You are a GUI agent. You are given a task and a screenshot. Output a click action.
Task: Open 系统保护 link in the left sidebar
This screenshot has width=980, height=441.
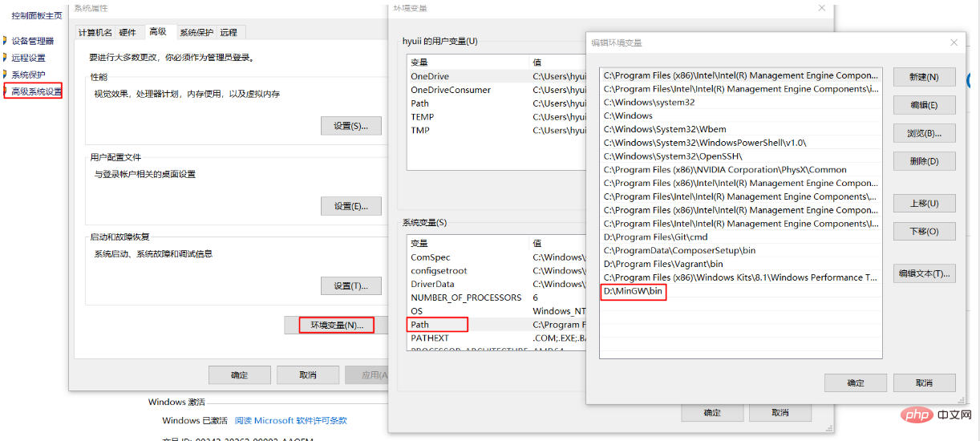(29, 75)
